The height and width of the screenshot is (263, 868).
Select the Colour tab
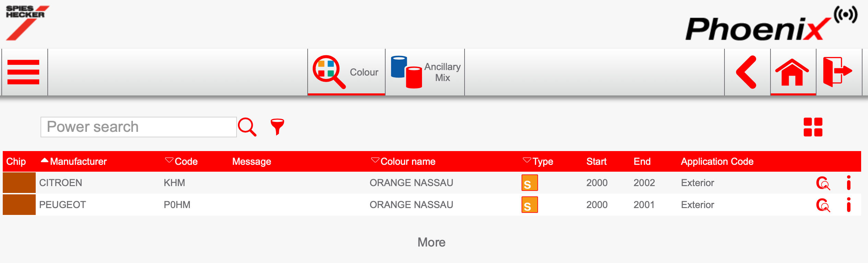tap(346, 72)
